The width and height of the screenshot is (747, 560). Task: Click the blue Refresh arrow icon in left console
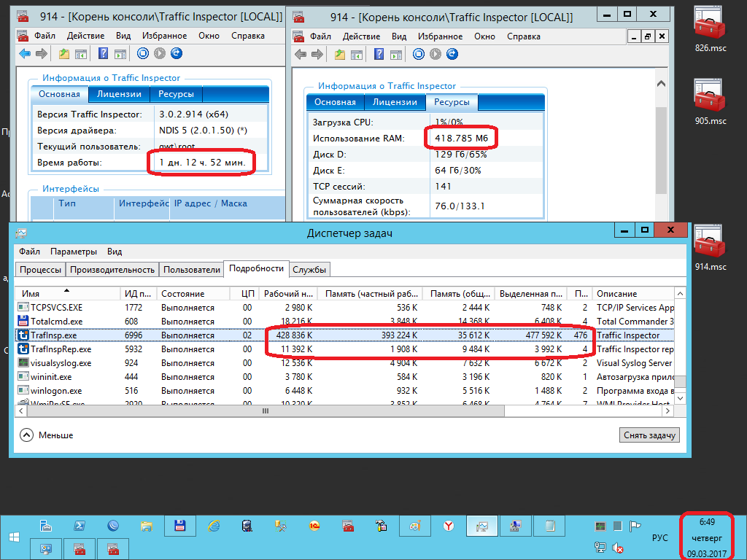pyautogui.click(x=177, y=53)
